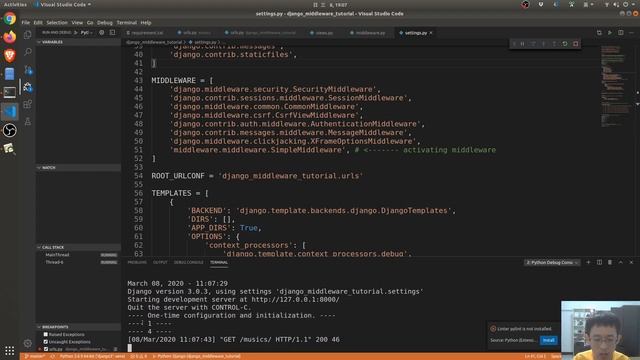Viewport: 640px width, 360px height.
Task: Open the Help menu
Action: [146, 23]
